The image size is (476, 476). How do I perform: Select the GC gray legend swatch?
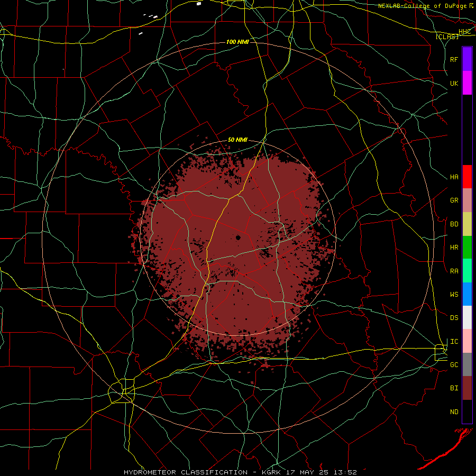tap(467, 364)
